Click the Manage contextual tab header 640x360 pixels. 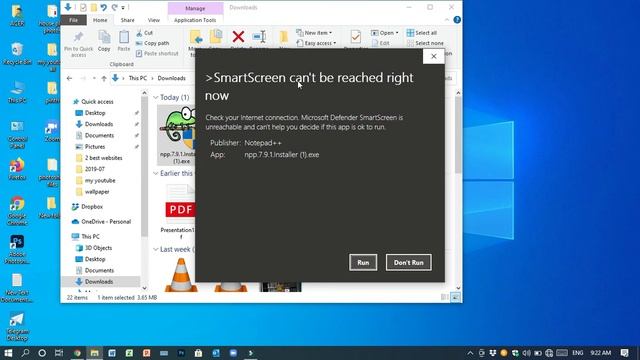(x=195, y=8)
